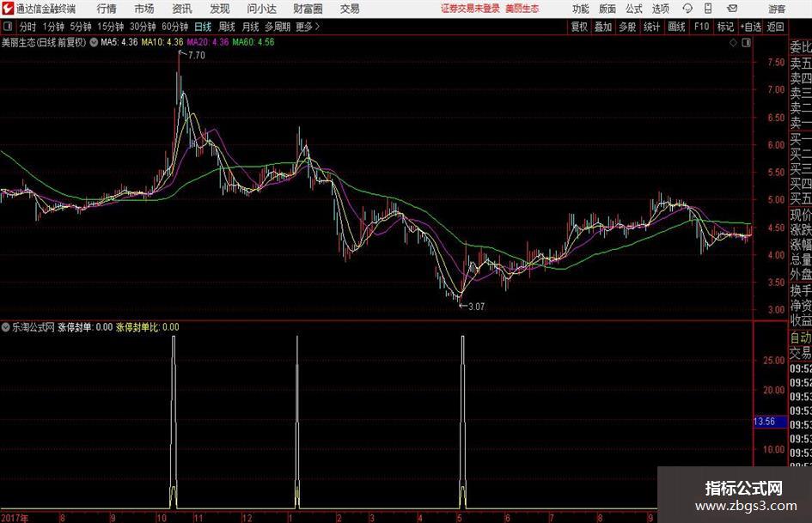Expand the 乐淘公式网 indicator dropdown arrow
The image size is (812, 523).
[x=6, y=327]
